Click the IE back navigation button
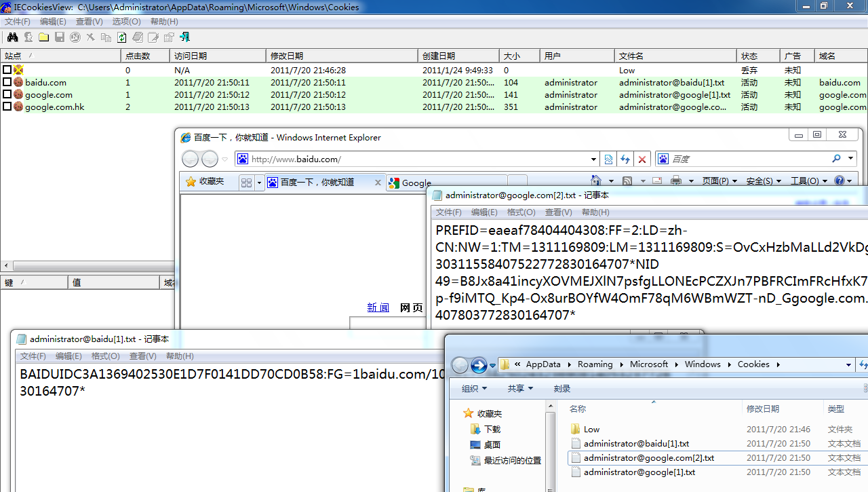 (x=191, y=159)
